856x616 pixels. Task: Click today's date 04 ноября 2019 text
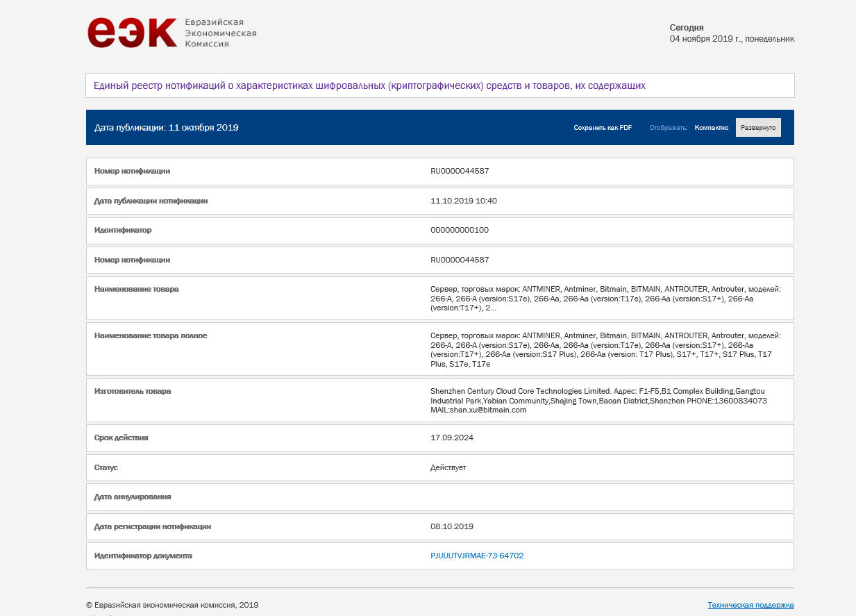732,39
